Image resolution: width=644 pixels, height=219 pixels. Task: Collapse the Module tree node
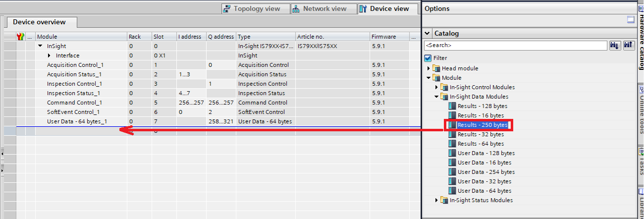tap(429, 78)
